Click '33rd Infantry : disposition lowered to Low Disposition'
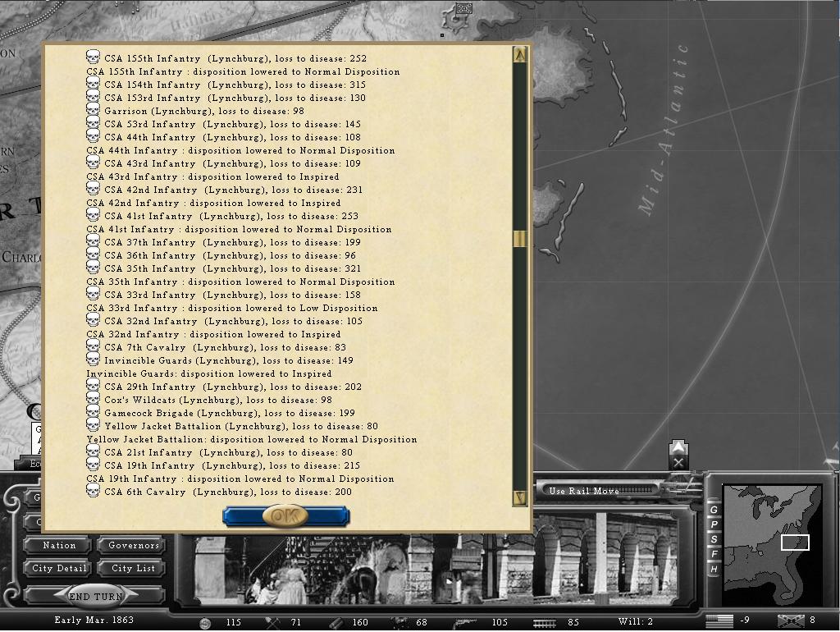 pyautogui.click(x=232, y=308)
